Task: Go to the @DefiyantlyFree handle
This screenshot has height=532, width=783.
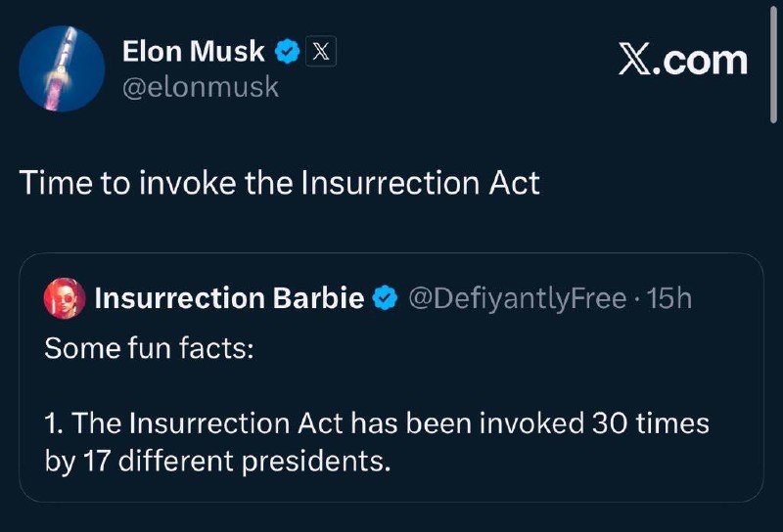Action: pyautogui.click(x=516, y=298)
